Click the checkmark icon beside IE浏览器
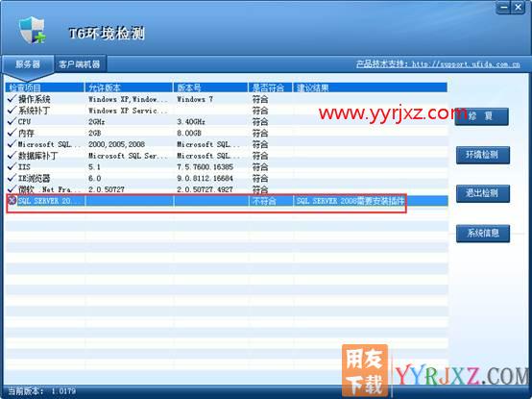 [x=12, y=178]
